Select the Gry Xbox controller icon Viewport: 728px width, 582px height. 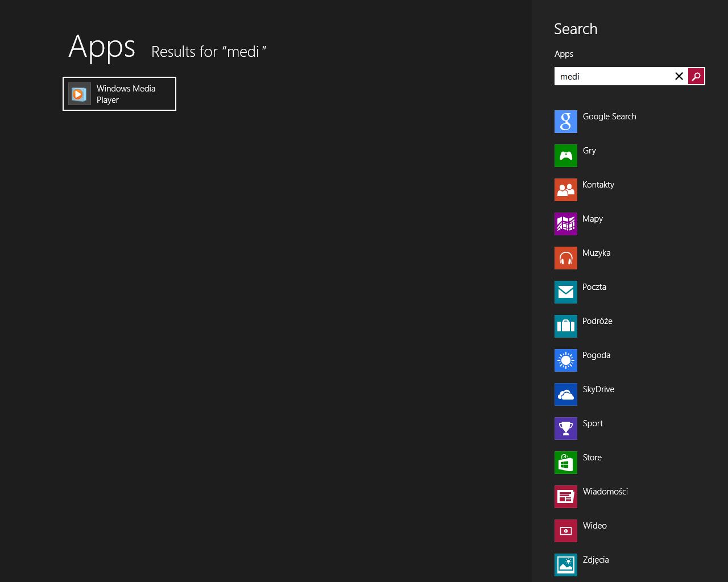click(566, 156)
